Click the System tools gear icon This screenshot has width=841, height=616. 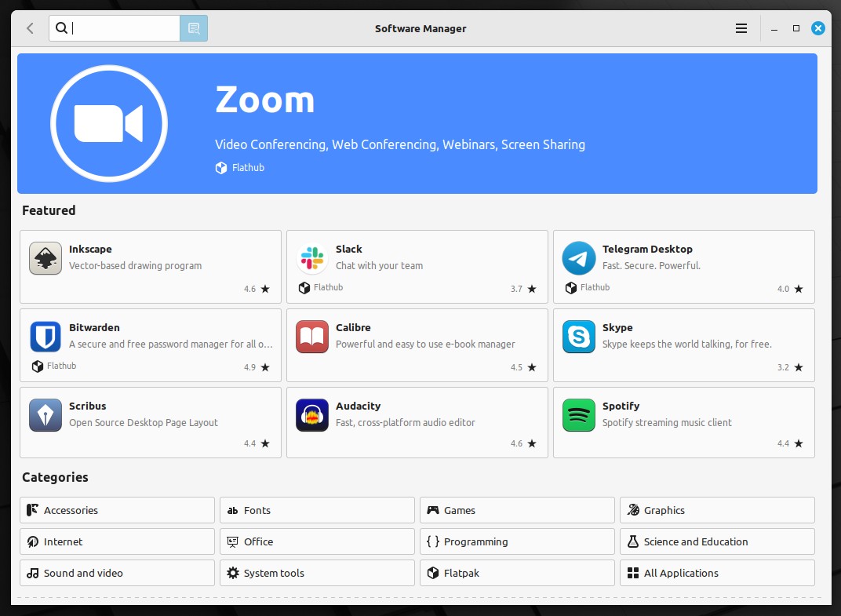pyautogui.click(x=233, y=573)
